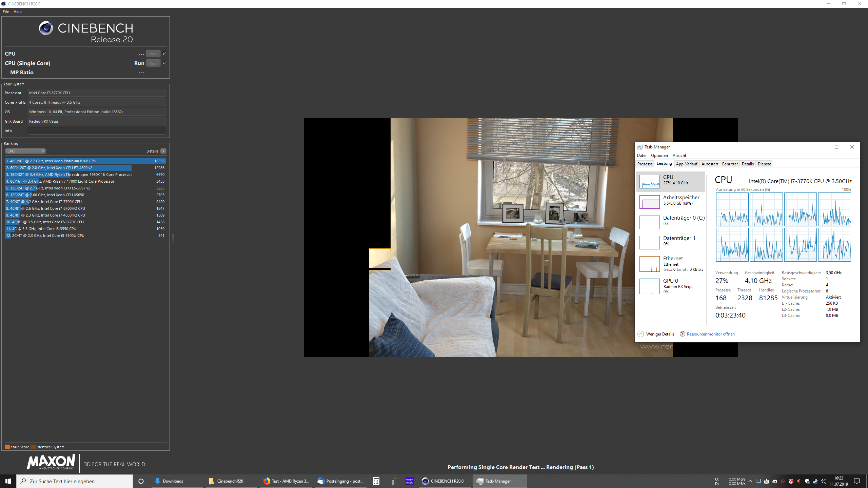Open Ressourcenmonitor öffnen link
The image size is (868, 488).
[x=710, y=334]
